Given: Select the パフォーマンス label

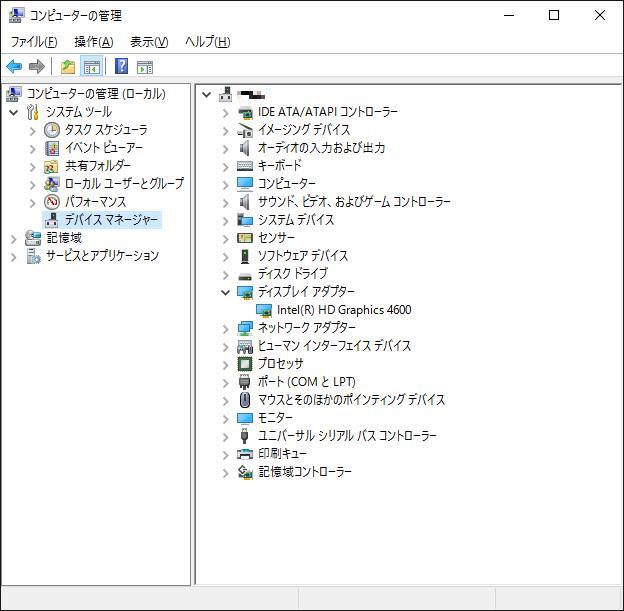Looking at the screenshot, I should pyautogui.click(x=96, y=202).
